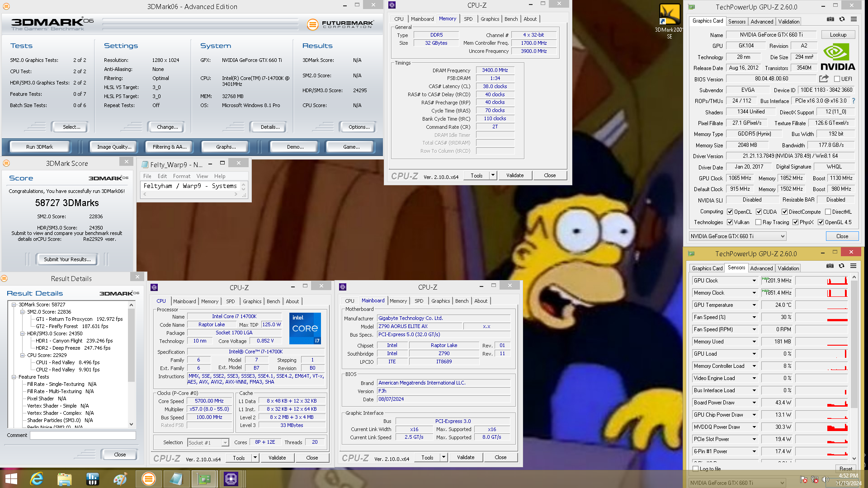
Task: Click system tray volume speaker icon
Action: pos(825,479)
